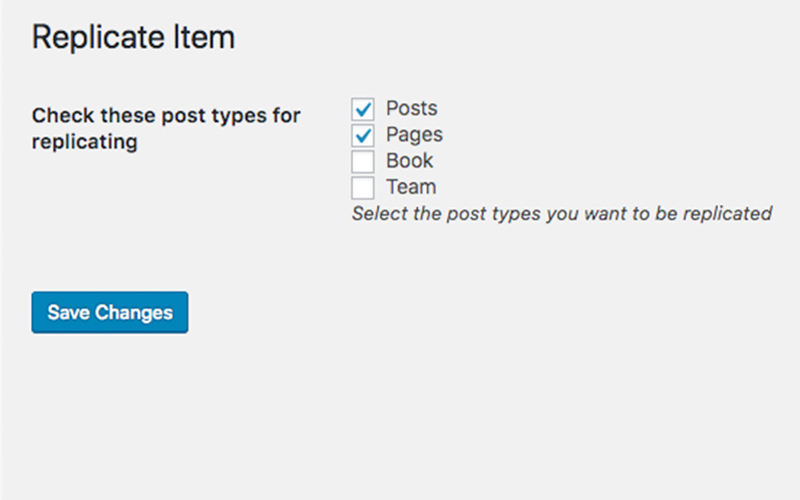Screen dimensions: 800x500
Task: Tick the Team post type checkbox
Action: pyautogui.click(x=363, y=188)
